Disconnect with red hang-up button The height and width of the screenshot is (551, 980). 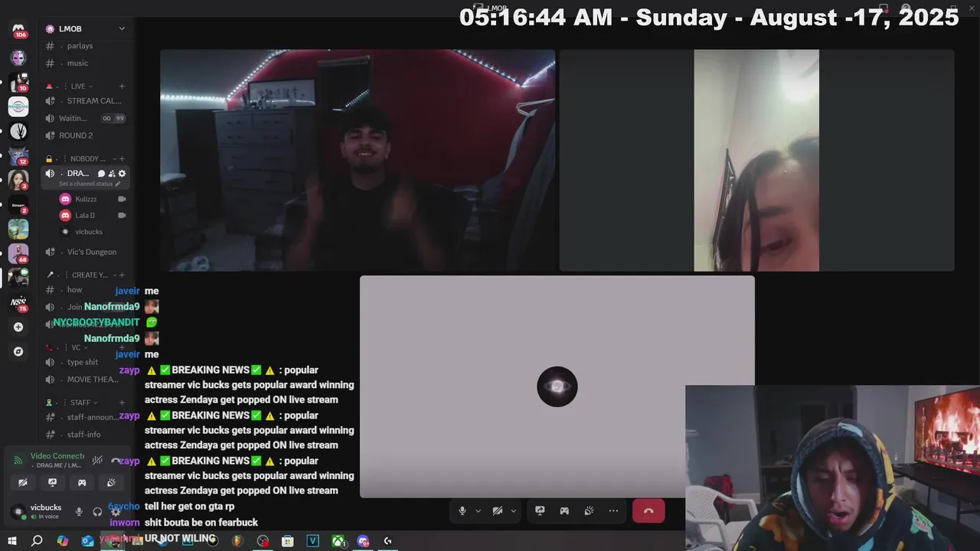tap(648, 510)
